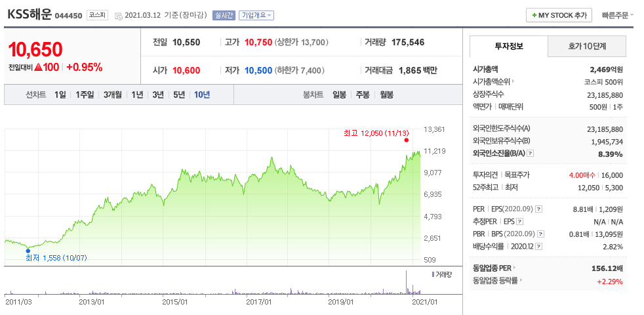
Task: Click the 코스피 500위 ranking value
Action: (603, 82)
